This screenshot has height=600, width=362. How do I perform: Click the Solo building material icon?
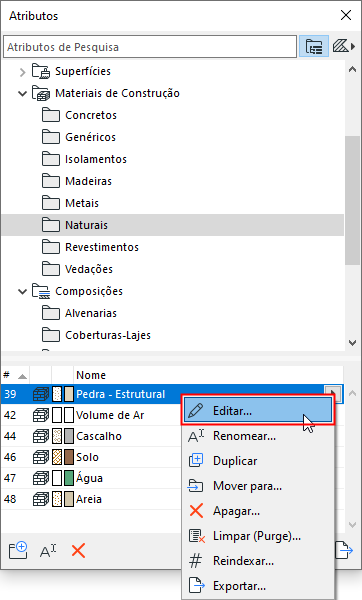(41, 457)
